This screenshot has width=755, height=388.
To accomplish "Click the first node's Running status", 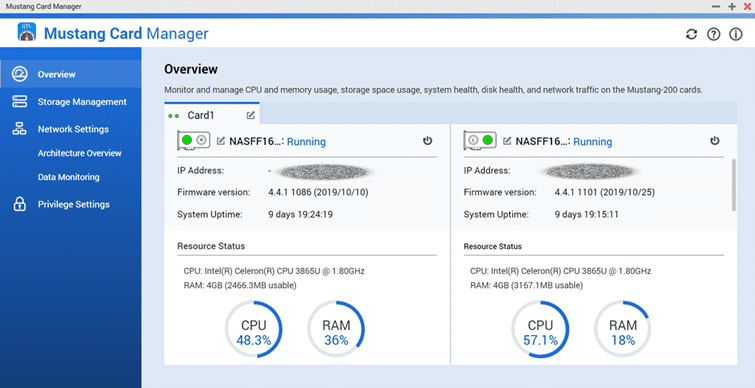I will point(306,142).
